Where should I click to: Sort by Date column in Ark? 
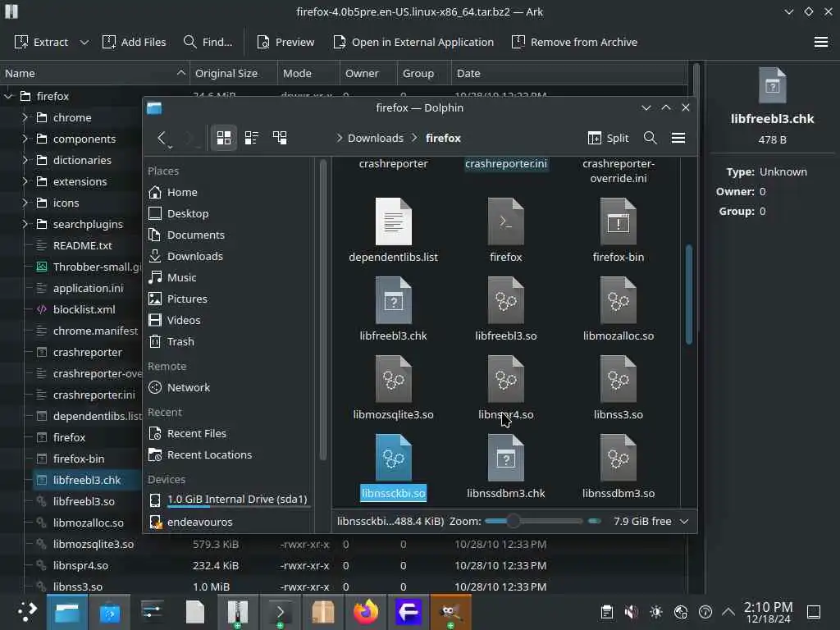click(x=569, y=73)
